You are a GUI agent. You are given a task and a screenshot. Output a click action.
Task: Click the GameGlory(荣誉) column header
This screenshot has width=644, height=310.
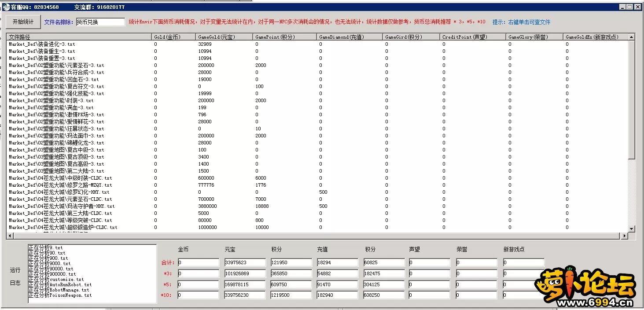point(534,37)
